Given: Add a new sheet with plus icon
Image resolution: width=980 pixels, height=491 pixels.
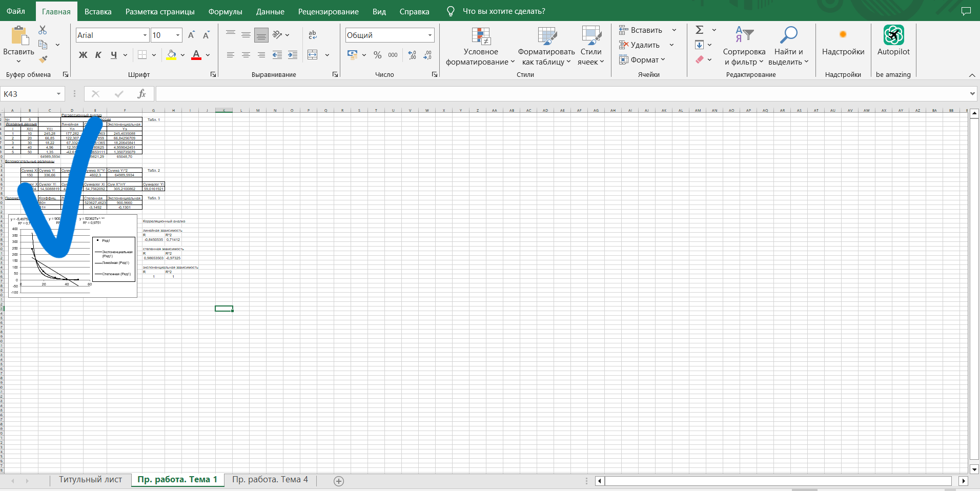Looking at the screenshot, I should [x=338, y=481].
